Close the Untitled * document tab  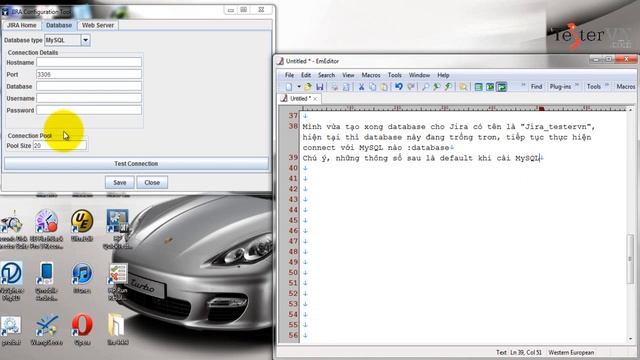(315, 99)
